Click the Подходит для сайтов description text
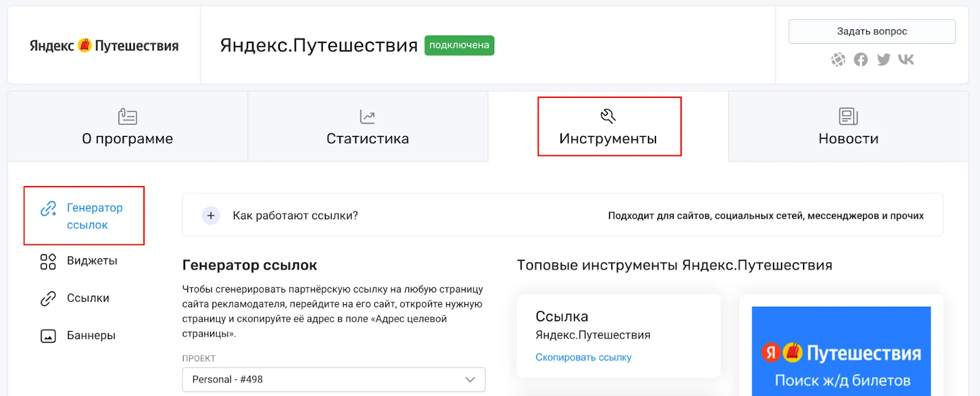This screenshot has height=396, width=980. [766, 215]
